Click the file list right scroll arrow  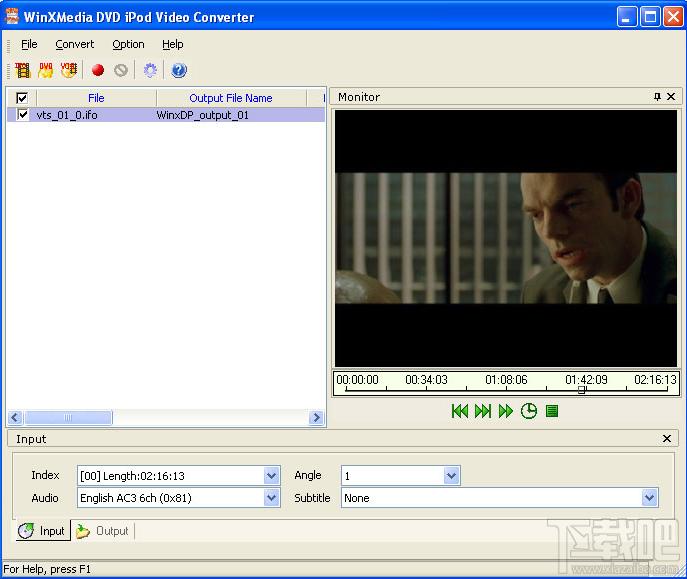click(316, 417)
